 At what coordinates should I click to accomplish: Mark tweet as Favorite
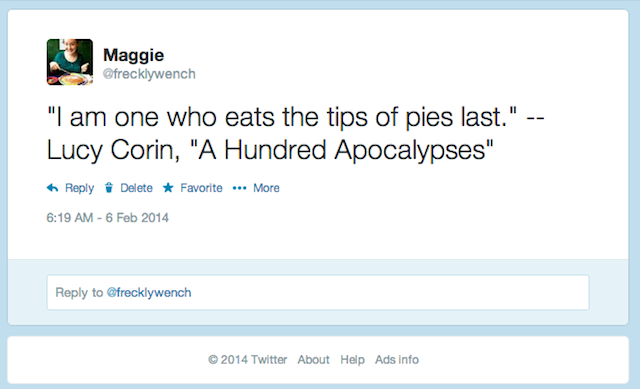(201, 188)
